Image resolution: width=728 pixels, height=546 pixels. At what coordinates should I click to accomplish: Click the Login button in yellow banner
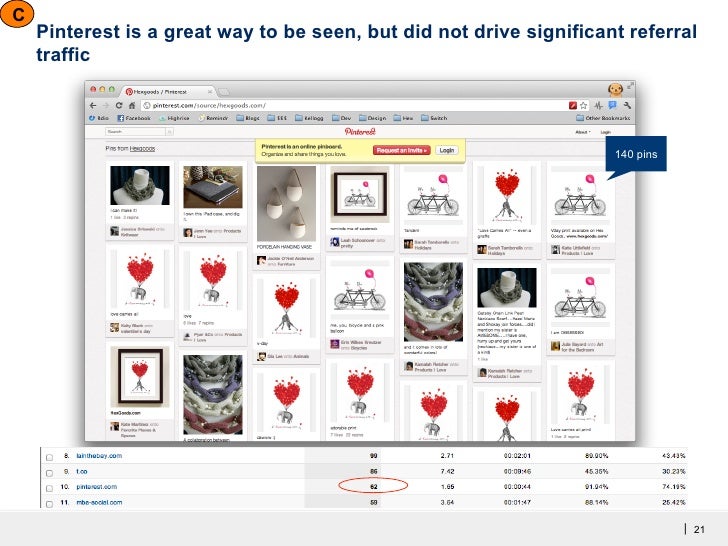coord(447,150)
